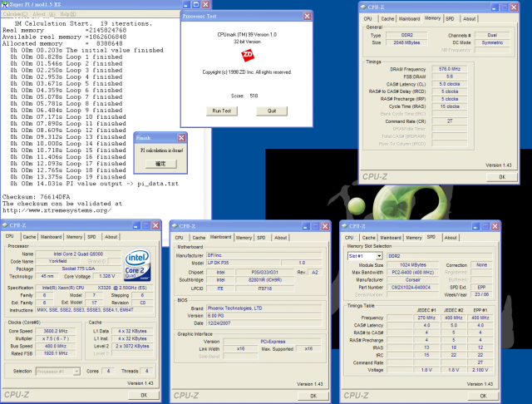The width and height of the screenshot is (532, 404).
Task: Click the Checksum: 76614DFA line
Action: pyautogui.click(x=37, y=197)
